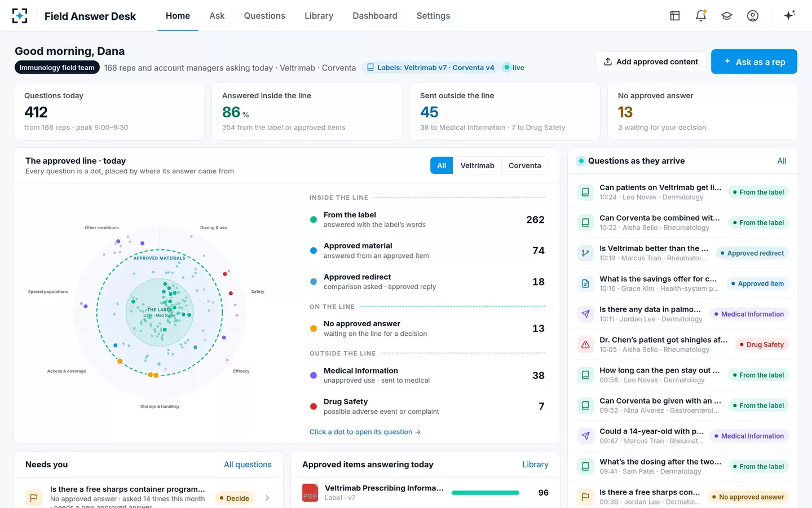Click Add approved content
This screenshot has height=508, width=812.
(x=651, y=62)
